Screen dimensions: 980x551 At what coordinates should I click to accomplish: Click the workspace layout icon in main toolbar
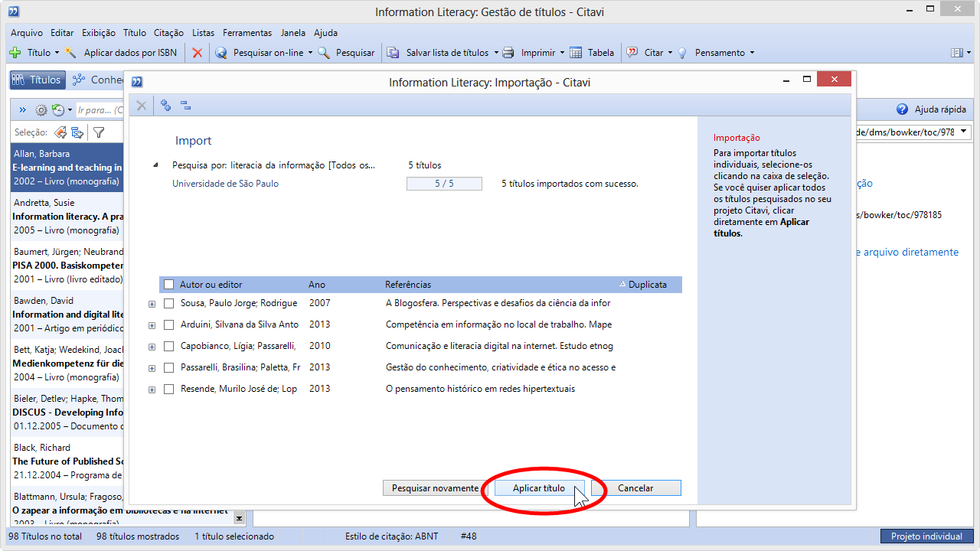coord(956,53)
